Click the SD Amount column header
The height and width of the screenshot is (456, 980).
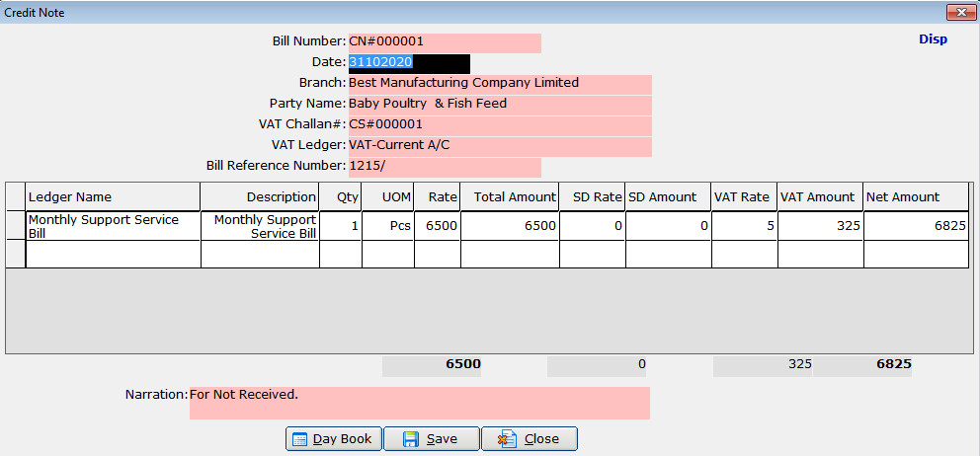668,197
